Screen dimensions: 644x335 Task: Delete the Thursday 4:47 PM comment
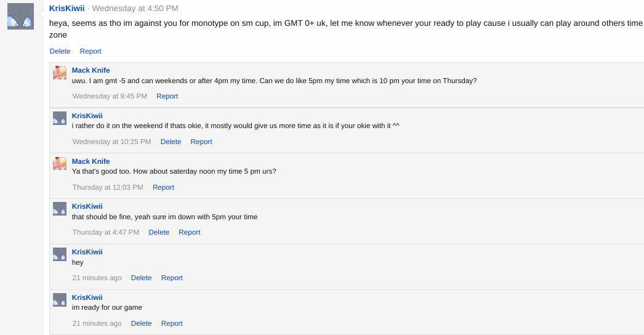[x=159, y=232]
